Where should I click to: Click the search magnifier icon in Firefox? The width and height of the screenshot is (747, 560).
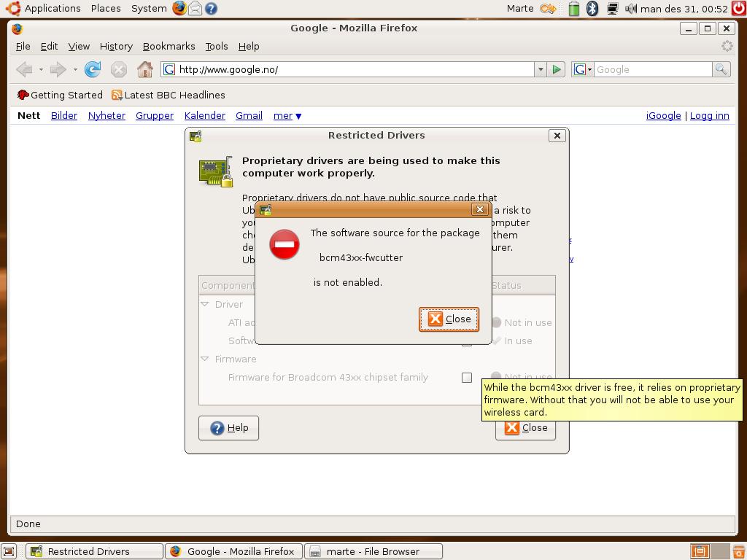721,69
